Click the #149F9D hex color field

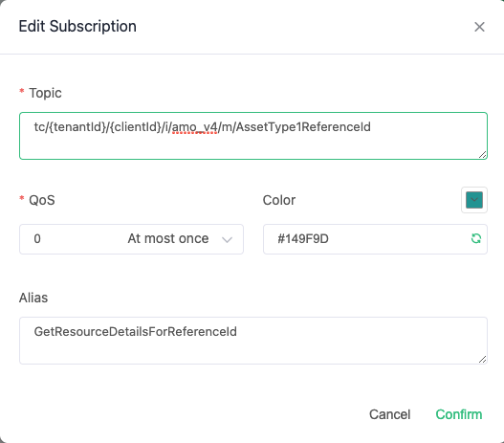(x=375, y=239)
